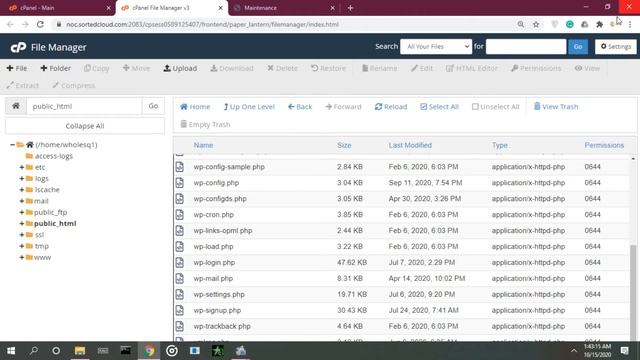Open a new browser tab
The height and width of the screenshot is (360, 640).
pyautogui.click(x=350, y=8)
